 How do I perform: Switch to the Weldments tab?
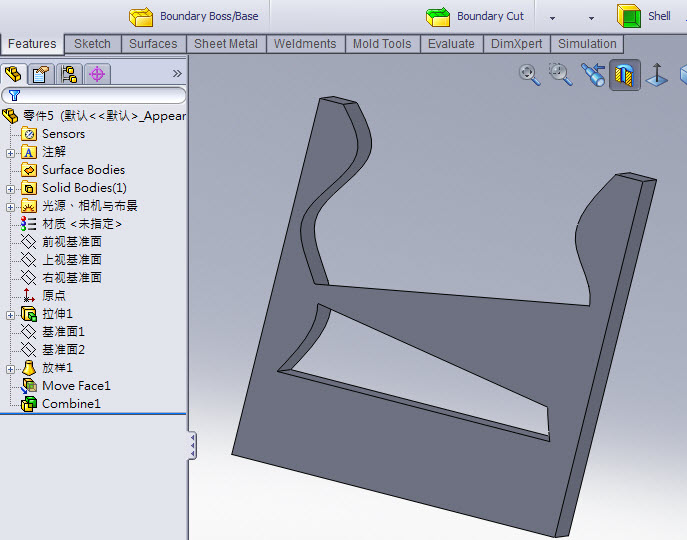click(305, 44)
